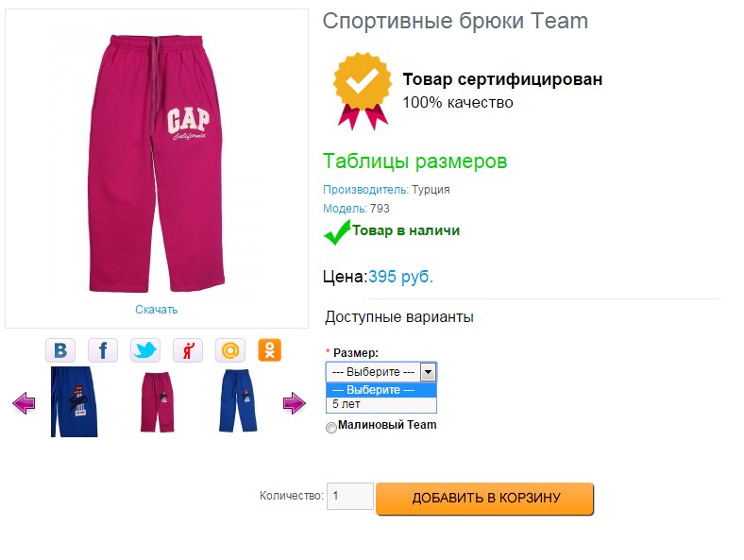Click the right purple carousel arrow
The image size is (744, 560).
pyautogui.click(x=295, y=403)
